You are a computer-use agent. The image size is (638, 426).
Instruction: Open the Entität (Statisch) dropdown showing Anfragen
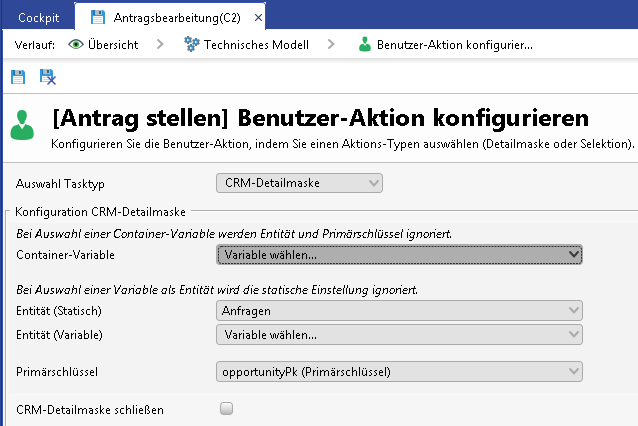[399, 311]
